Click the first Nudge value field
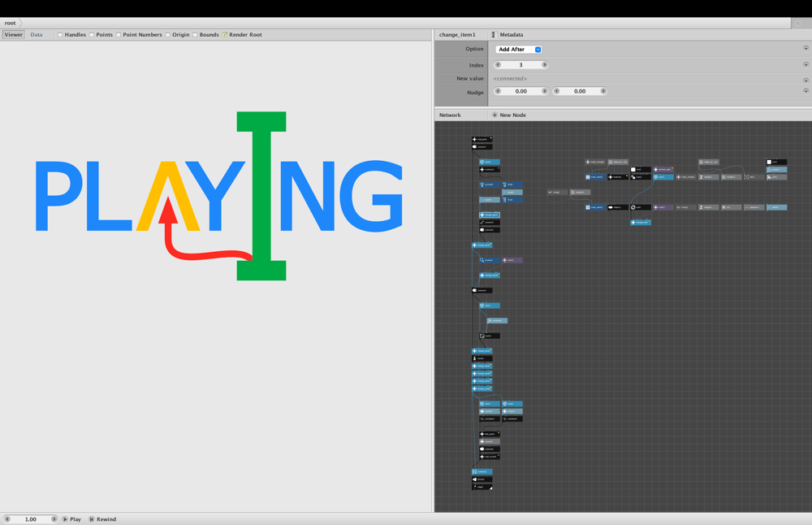 click(521, 91)
